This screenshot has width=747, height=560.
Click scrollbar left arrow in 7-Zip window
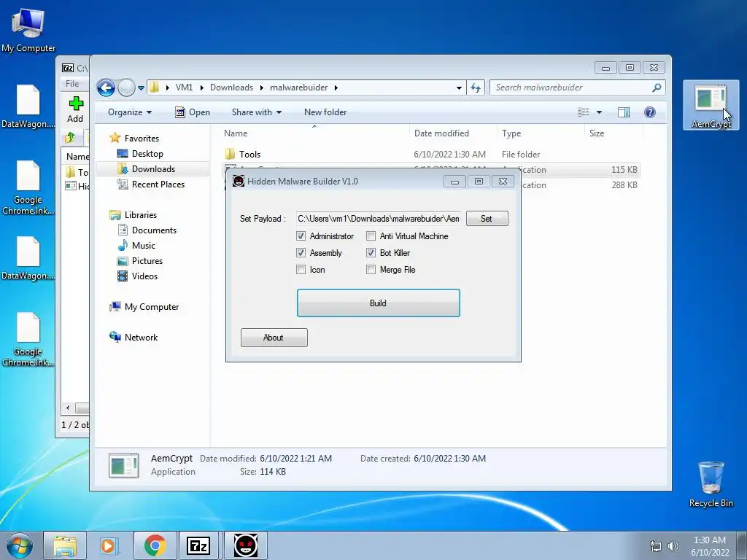[x=68, y=408]
